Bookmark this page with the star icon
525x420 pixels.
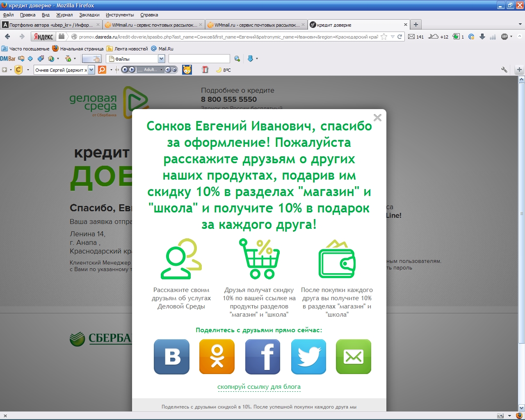click(384, 37)
